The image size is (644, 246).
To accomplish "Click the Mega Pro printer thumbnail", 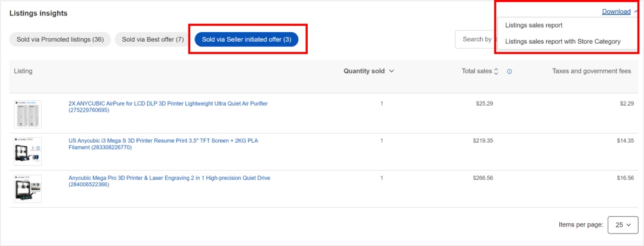I will coord(28,189).
